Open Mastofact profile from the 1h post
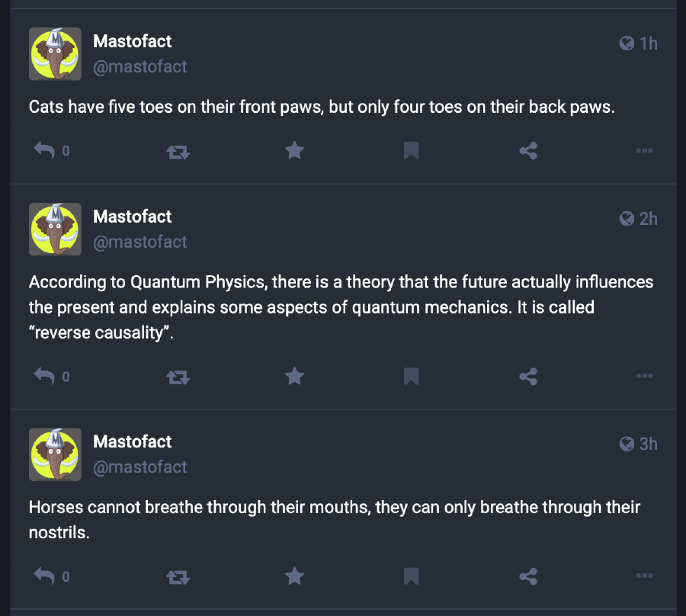 pos(132,42)
